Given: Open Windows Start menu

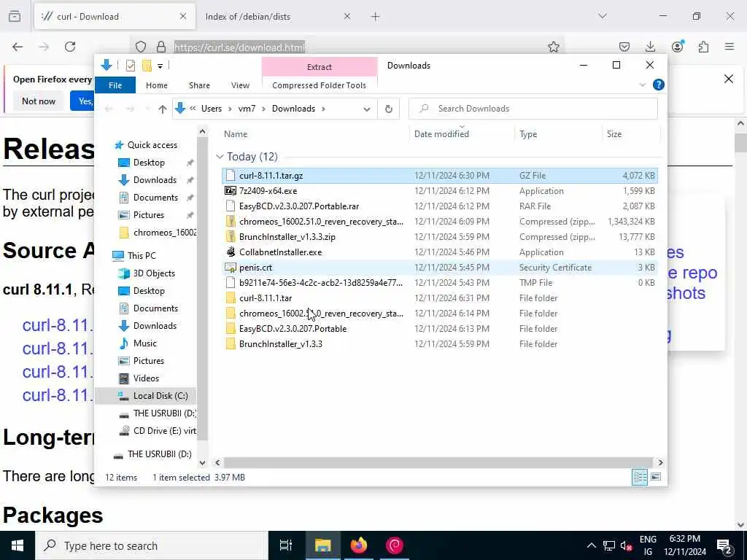Looking at the screenshot, I should tap(18, 545).
